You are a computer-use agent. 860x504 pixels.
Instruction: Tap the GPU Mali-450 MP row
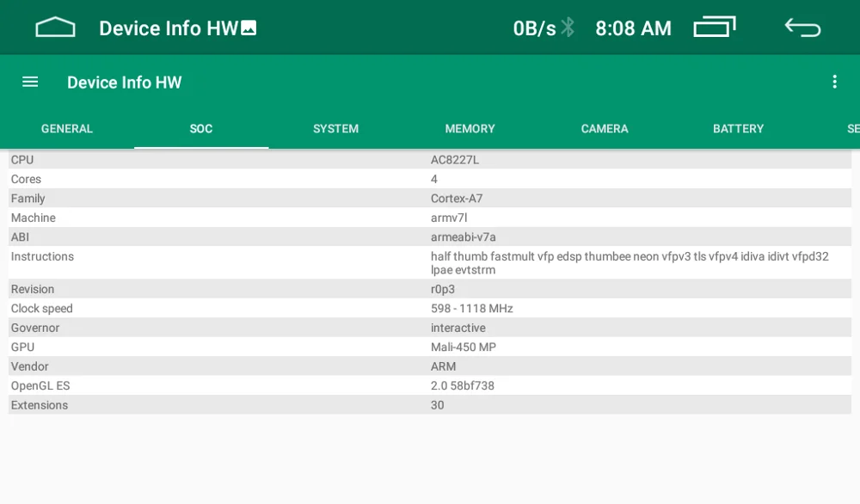[430, 347]
